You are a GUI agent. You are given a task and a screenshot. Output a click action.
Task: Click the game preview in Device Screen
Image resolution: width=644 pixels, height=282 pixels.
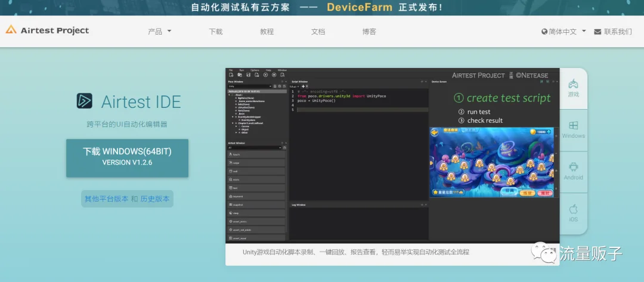(491, 162)
